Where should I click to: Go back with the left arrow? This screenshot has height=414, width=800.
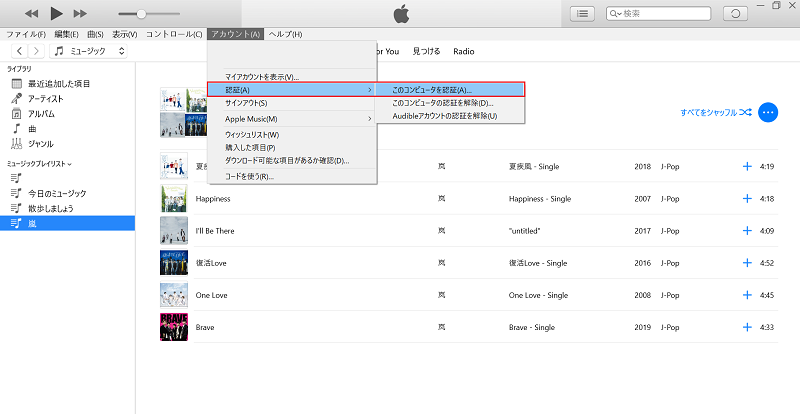click(19, 51)
